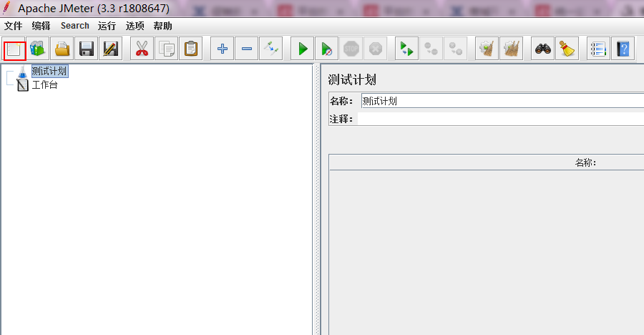
Task: Click the Clear icon with single broom
Action: 487,49
